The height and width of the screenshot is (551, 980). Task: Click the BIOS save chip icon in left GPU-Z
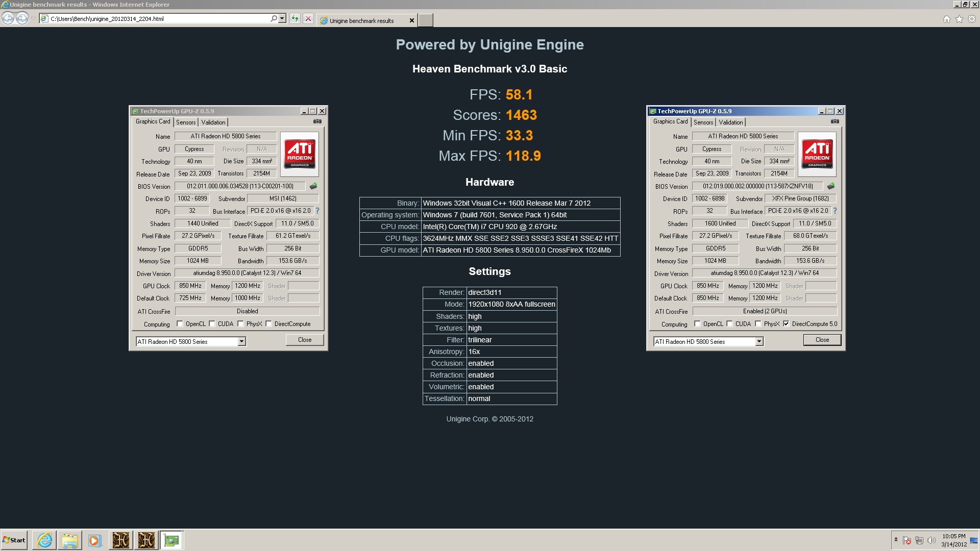(313, 186)
